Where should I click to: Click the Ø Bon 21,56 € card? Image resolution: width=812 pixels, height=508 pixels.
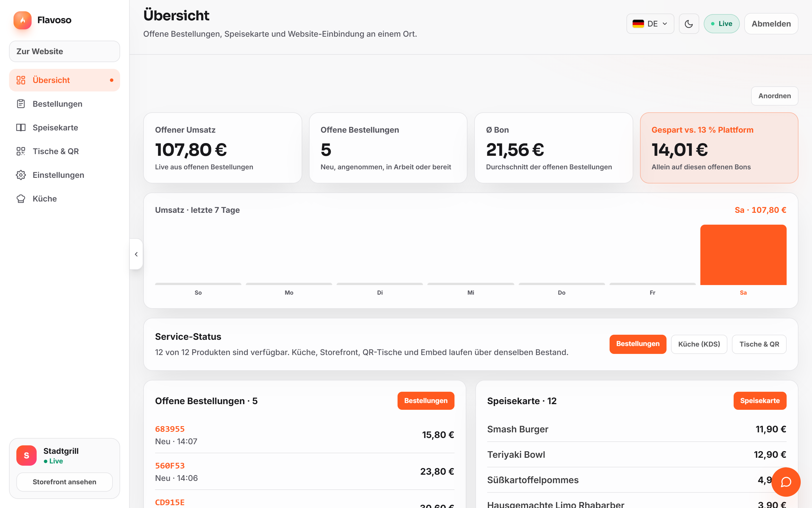(554, 148)
